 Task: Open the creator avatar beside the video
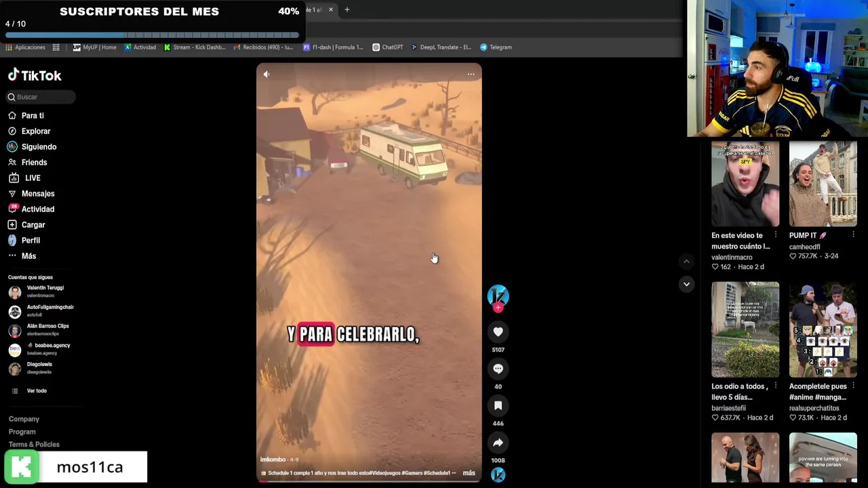tap(498, 295)
